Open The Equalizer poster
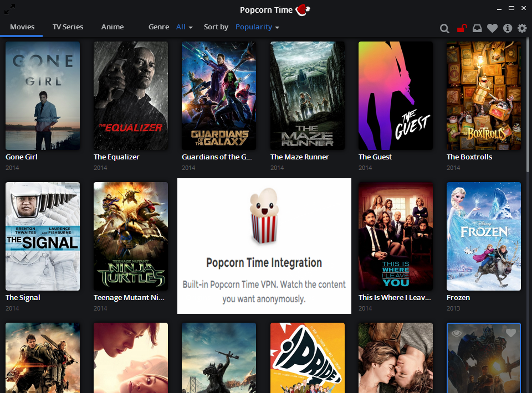The height and width of the screenshot is (393, 532). [x=131, y=96]
